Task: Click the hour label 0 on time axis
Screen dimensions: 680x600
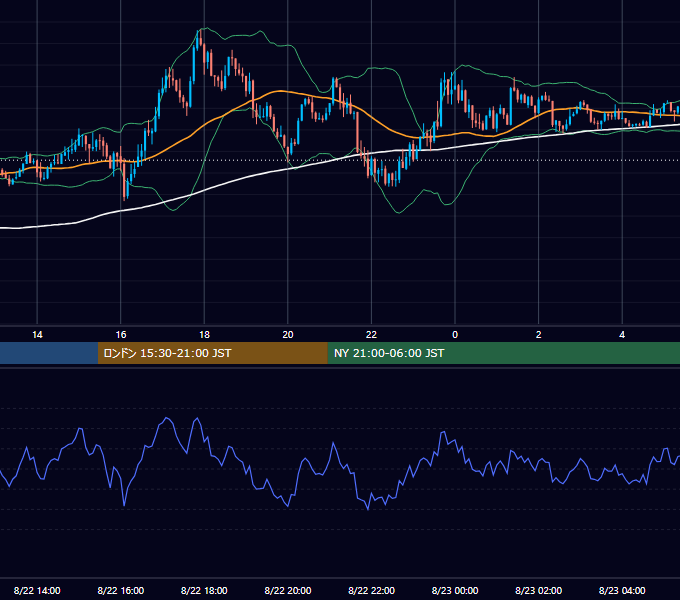Action: click(x=455, y=335)
